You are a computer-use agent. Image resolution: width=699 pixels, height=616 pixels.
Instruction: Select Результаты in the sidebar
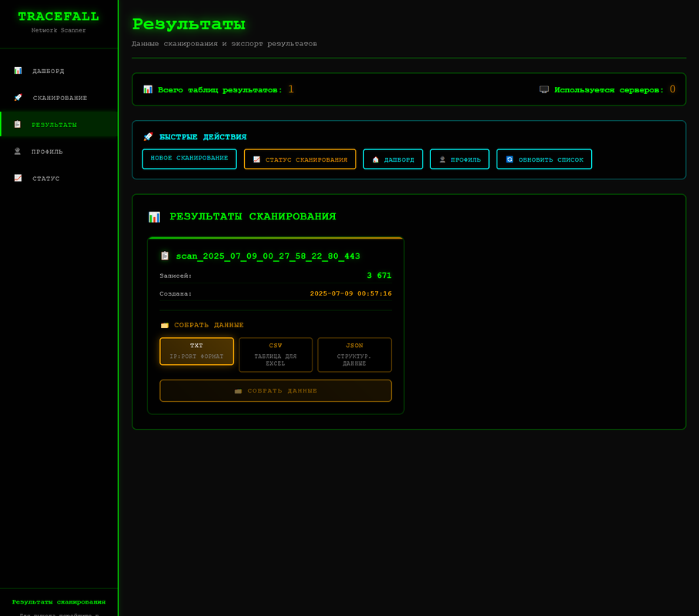[x=59, y=125]
